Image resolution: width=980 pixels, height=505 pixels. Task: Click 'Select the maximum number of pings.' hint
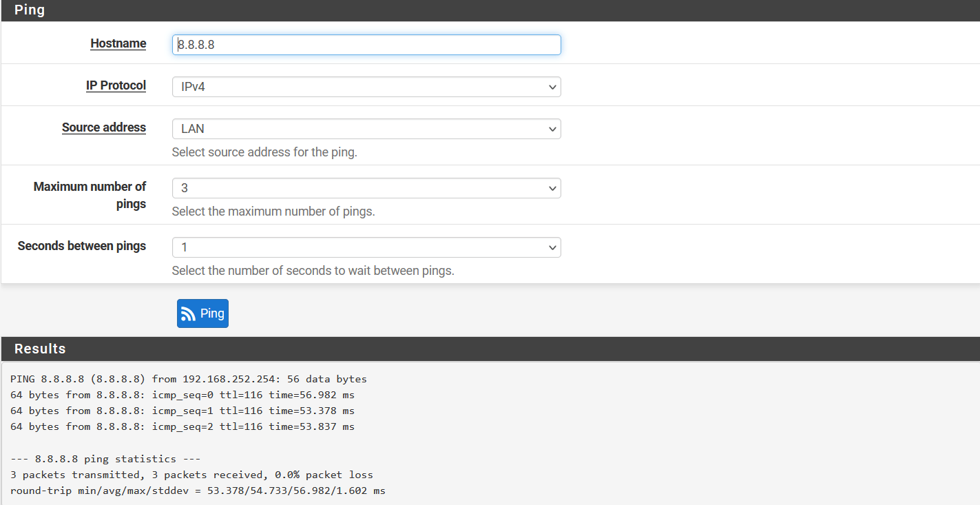pyautogui.click(x=273, y=212)
